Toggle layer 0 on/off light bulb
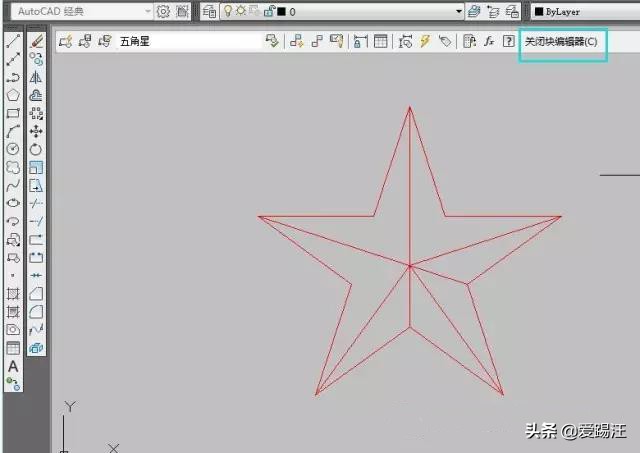640x453 pixels. tap(229, 11)
